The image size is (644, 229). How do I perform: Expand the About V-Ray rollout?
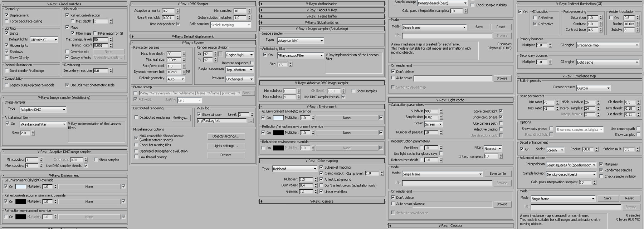[x=321, y=10]
